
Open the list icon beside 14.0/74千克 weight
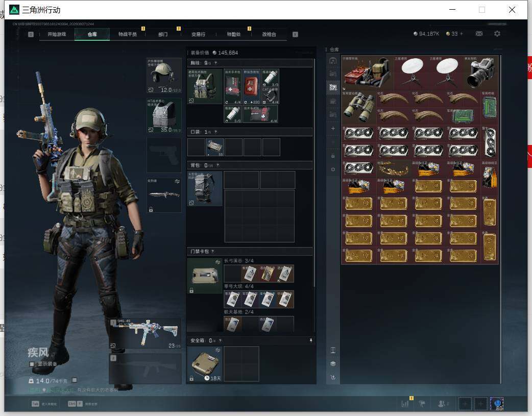tap(74, 380)
